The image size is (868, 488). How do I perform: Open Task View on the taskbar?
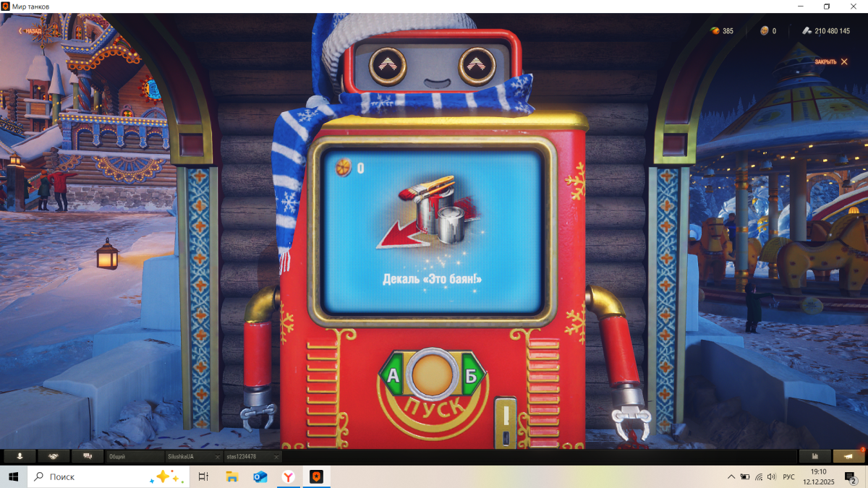(x=203, y=476)
